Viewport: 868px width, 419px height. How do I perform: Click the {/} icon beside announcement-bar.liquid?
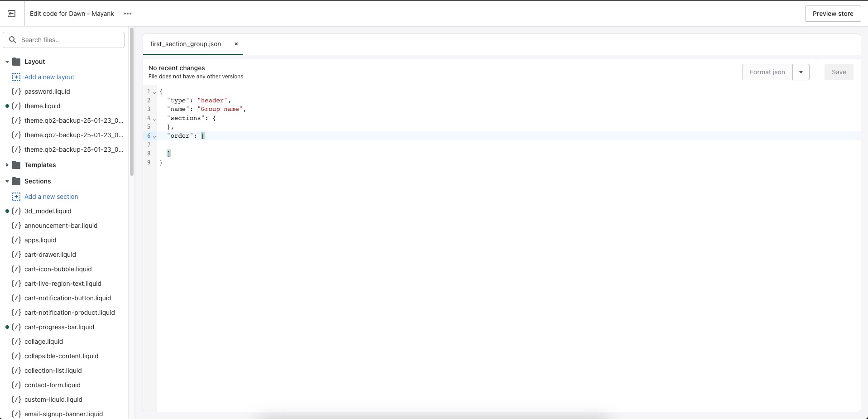tap(17, 226)
